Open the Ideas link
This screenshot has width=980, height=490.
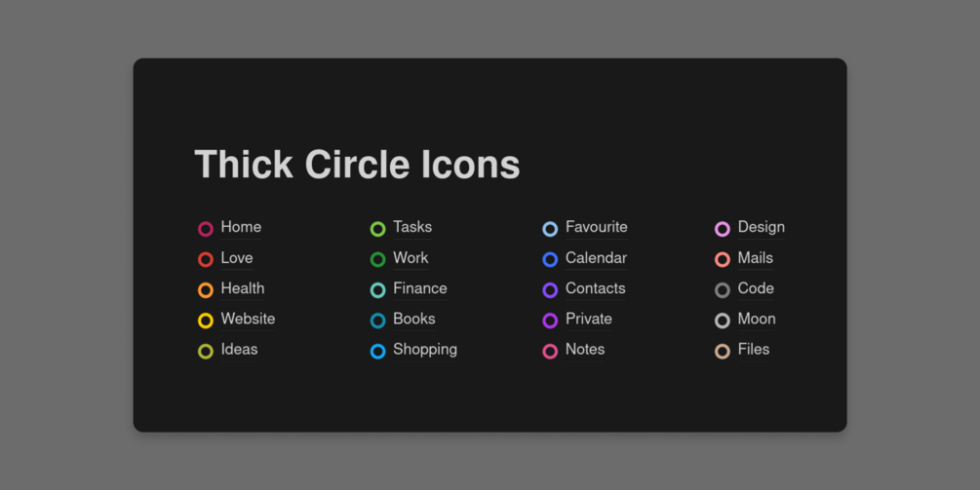point(239,349)
